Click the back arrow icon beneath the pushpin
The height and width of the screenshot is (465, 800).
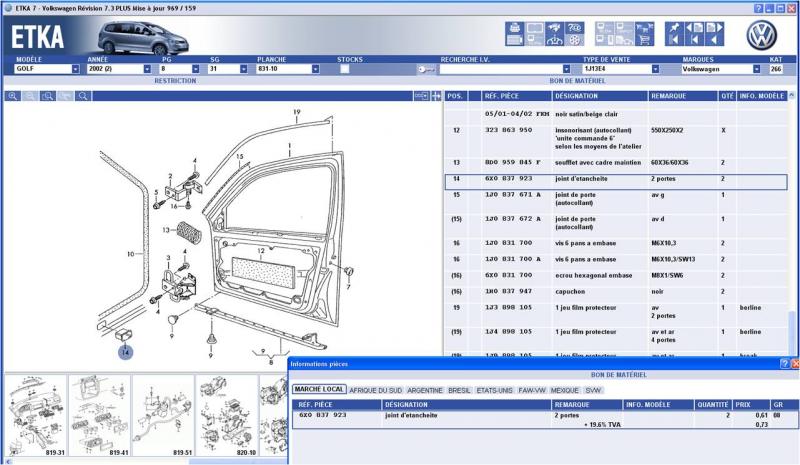(x=674, y=40)
